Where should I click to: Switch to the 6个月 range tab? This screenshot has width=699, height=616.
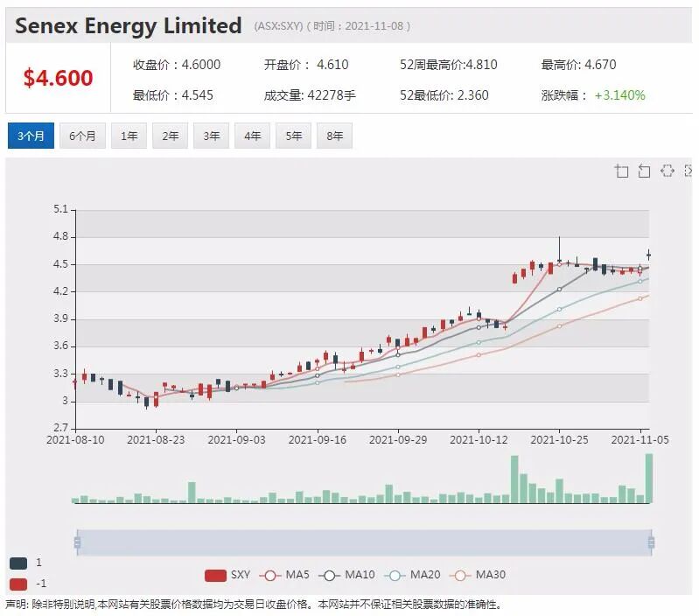(x=82, y=136)
